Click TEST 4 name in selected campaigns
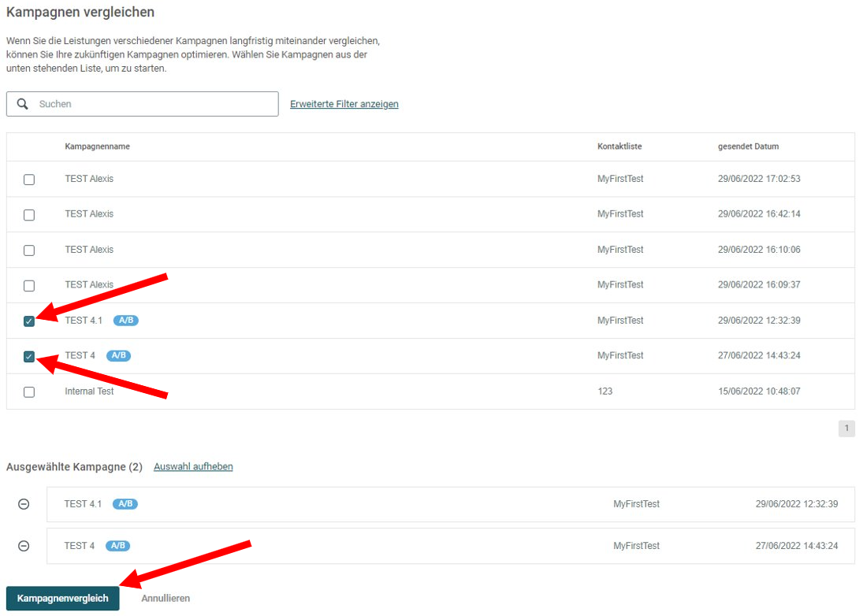Viewport: 863px width, 616px height. (x=80, y=546)
